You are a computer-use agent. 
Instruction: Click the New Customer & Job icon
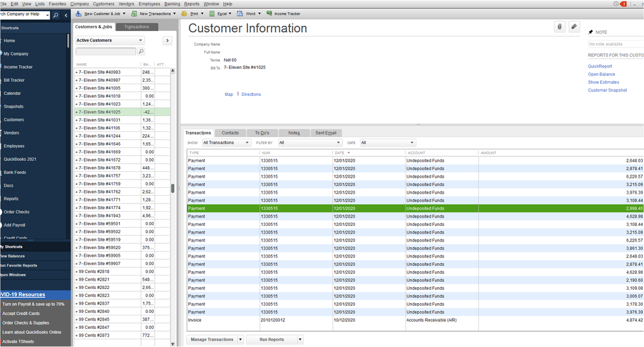(79, 14)
